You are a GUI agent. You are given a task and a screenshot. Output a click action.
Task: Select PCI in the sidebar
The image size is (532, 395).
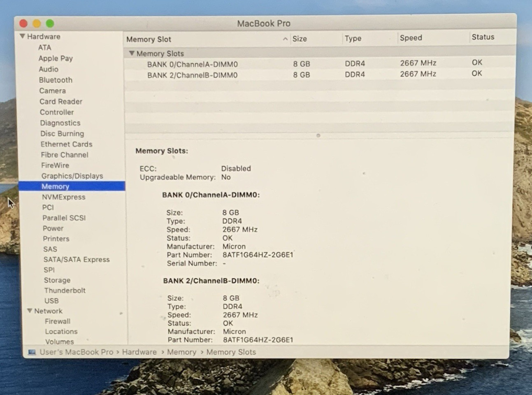[48, 207]
